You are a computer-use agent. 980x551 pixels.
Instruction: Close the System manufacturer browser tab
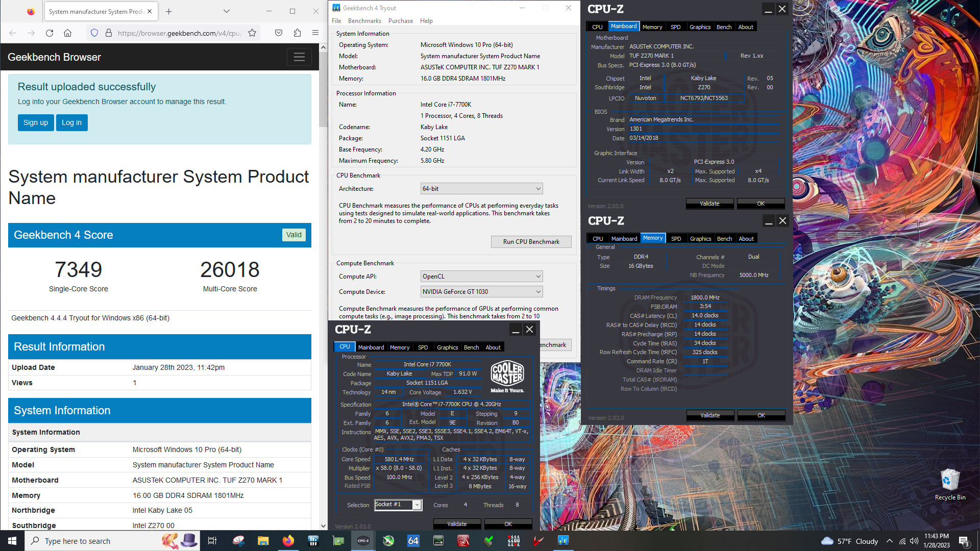click(150, 11)
